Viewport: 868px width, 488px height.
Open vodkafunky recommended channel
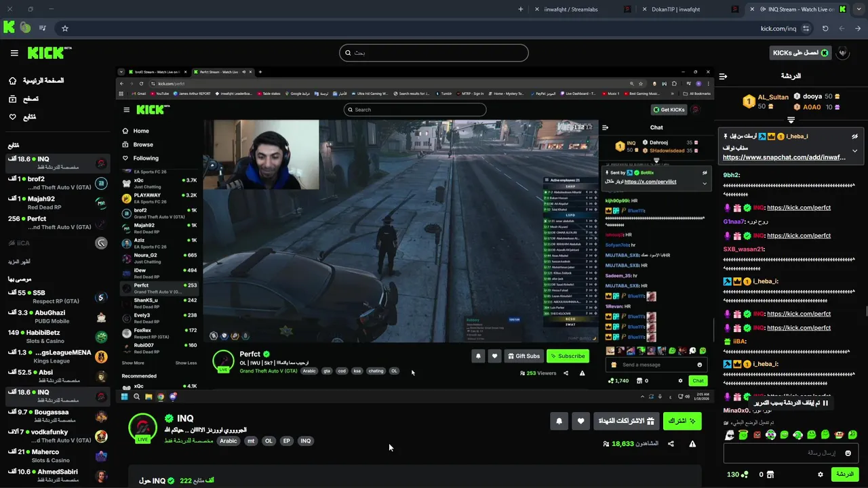point(57,436)
